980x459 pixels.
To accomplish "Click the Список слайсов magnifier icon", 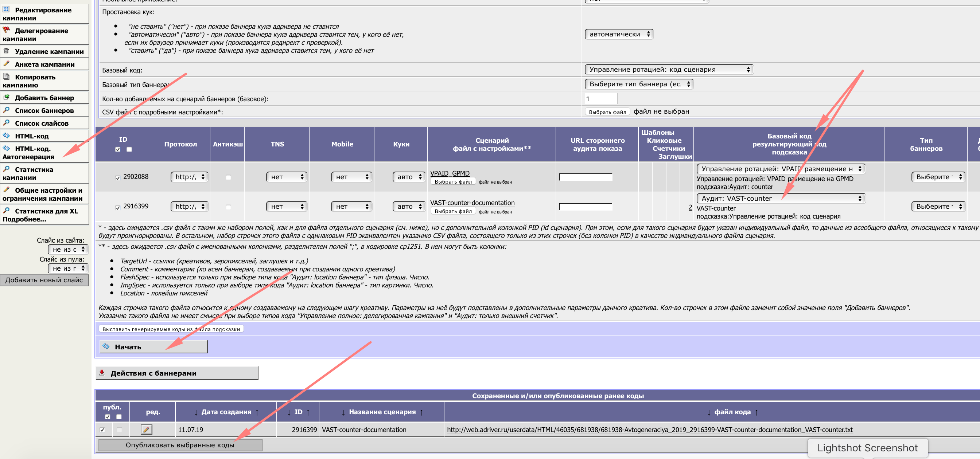I will 6,122.
